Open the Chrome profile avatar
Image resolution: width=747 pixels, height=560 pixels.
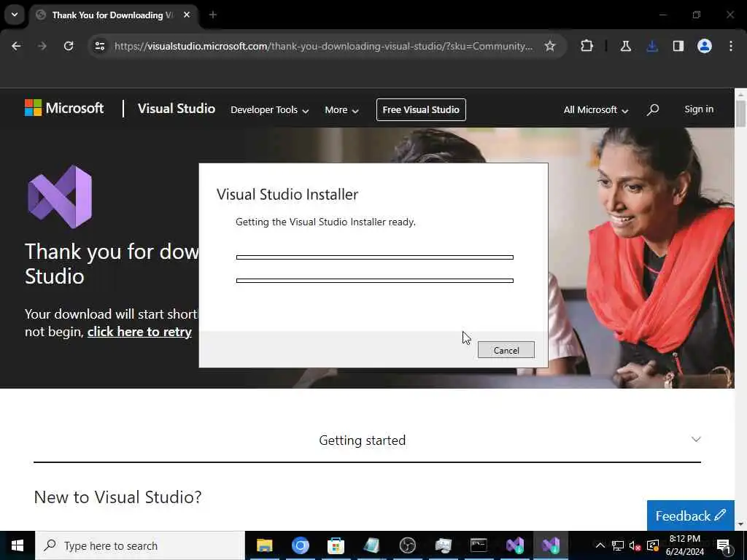pyautogui.click(x=704, y=46)
